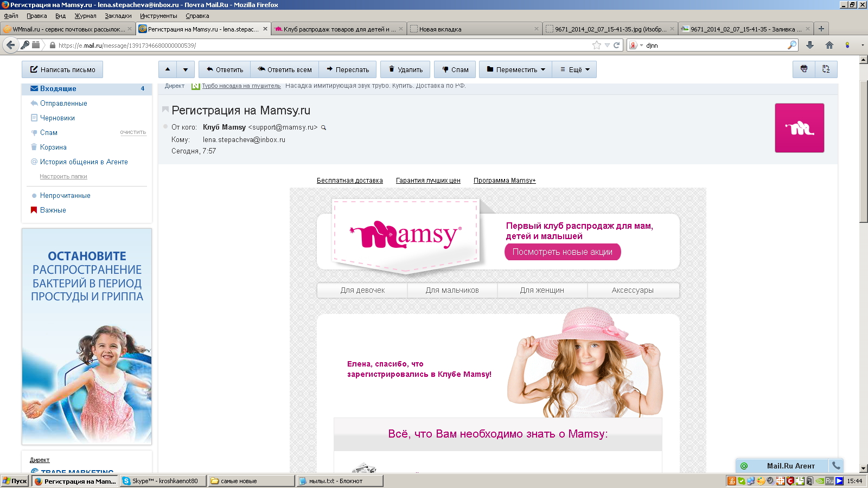This screenshot has width=868, height=488.
Task: Click the search magnifier icon in search box
Action: (792, 45)
